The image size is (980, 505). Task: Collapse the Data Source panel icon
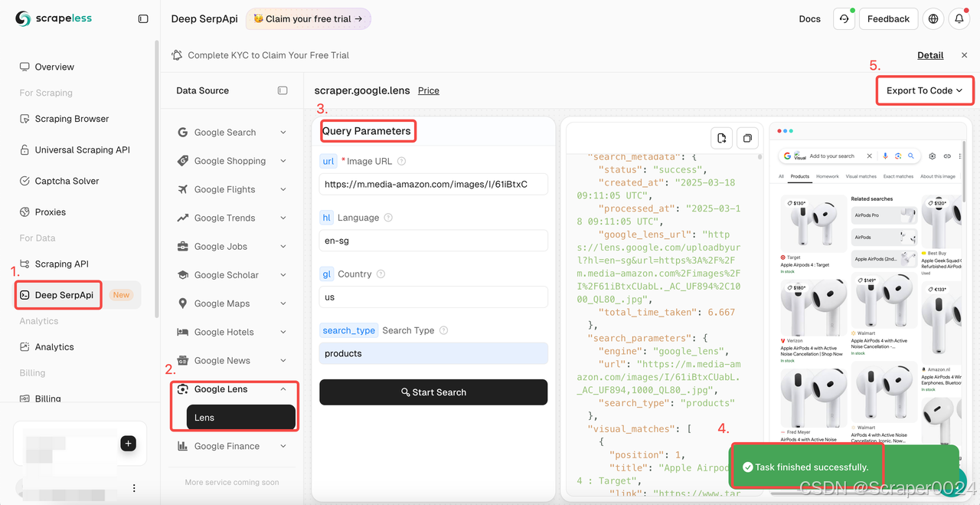283,90
